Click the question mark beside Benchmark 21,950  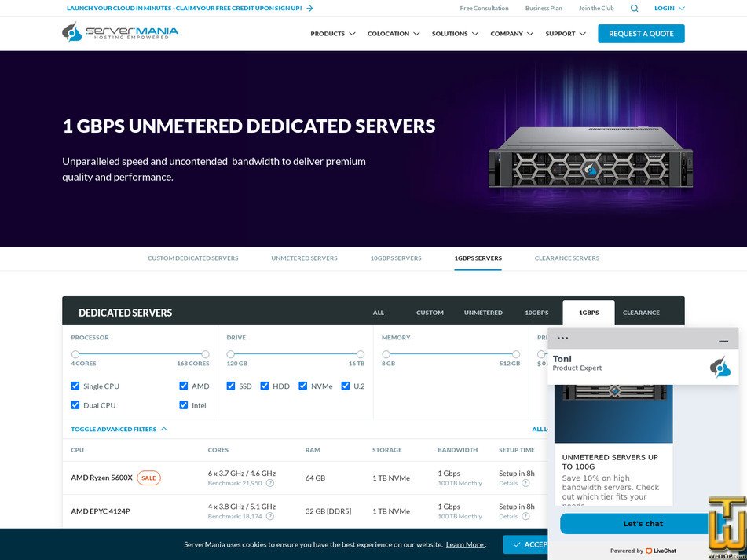[x=269, y=483]
